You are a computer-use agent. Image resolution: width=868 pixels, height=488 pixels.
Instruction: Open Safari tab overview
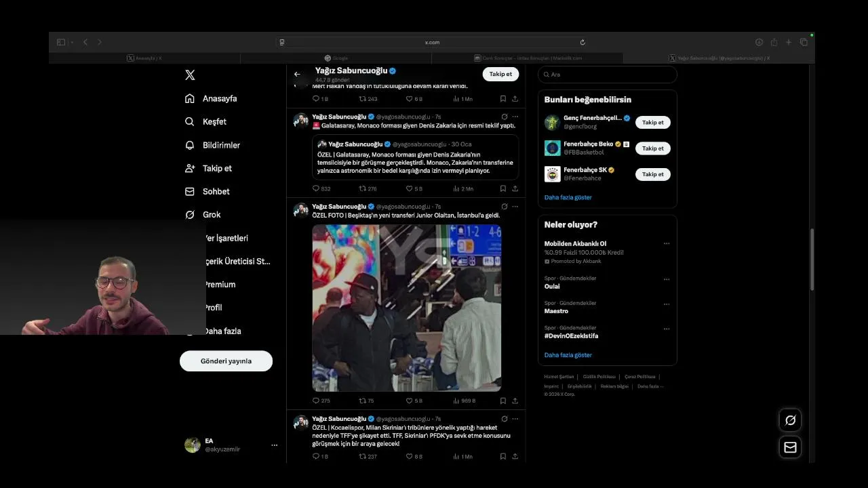[x=804, y=42]
